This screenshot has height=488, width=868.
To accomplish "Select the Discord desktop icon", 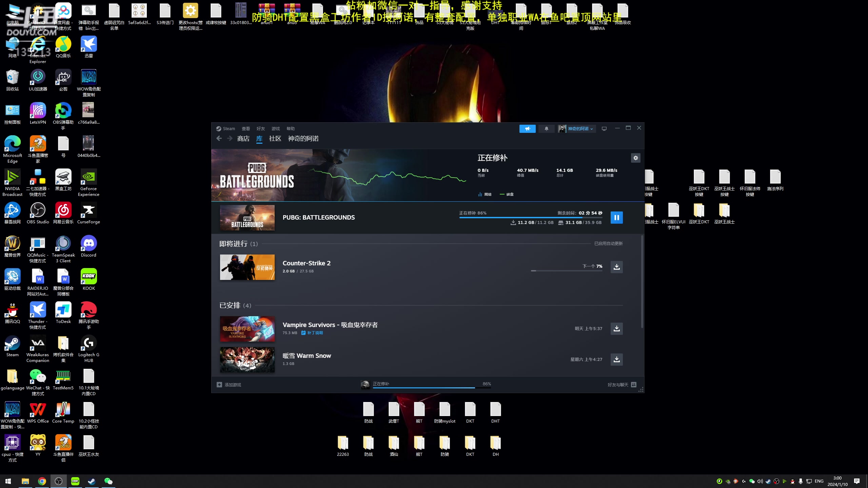I will click(x=88, y=246).
